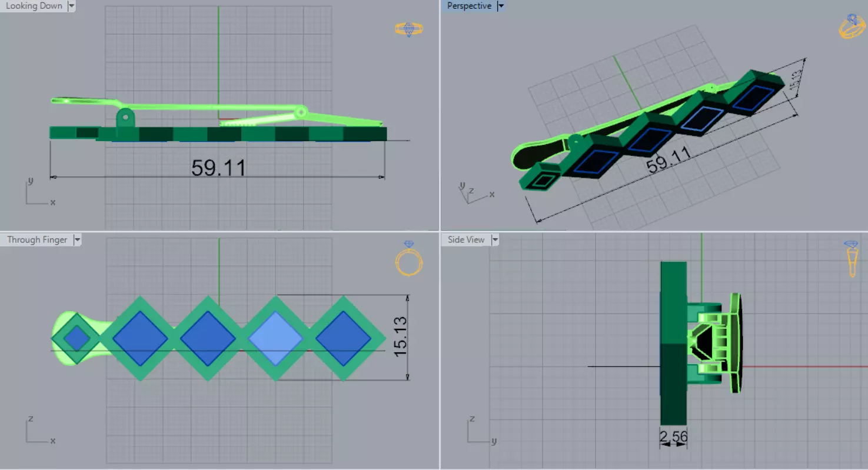Viewport: 868px width, 470px height.
Task: Select the Perspective viewport title
Action: 469,6
